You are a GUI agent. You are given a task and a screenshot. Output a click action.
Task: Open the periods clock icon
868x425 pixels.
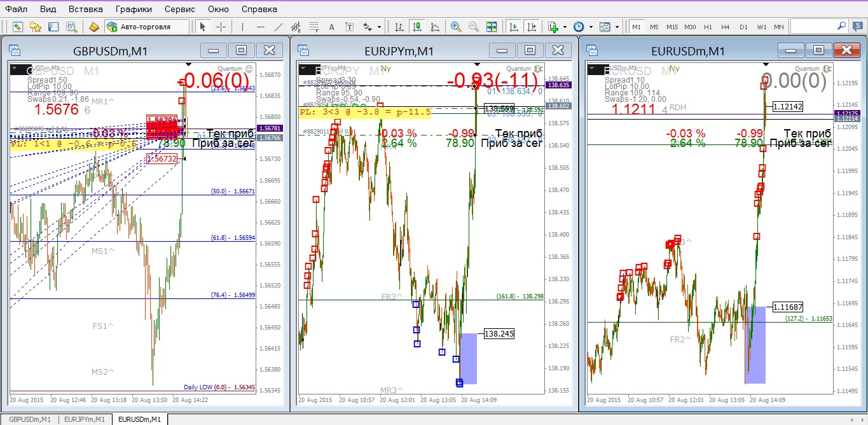579,27
